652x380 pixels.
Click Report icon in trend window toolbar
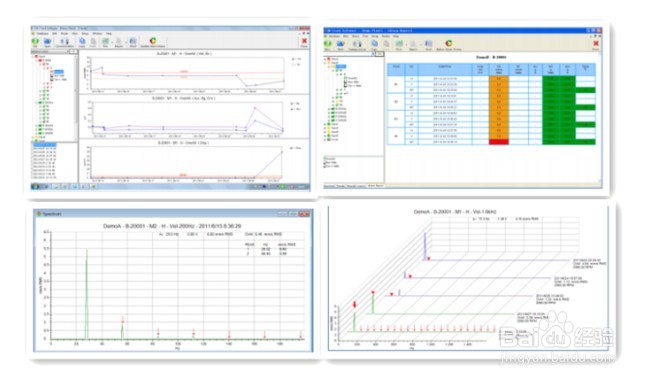119,42
